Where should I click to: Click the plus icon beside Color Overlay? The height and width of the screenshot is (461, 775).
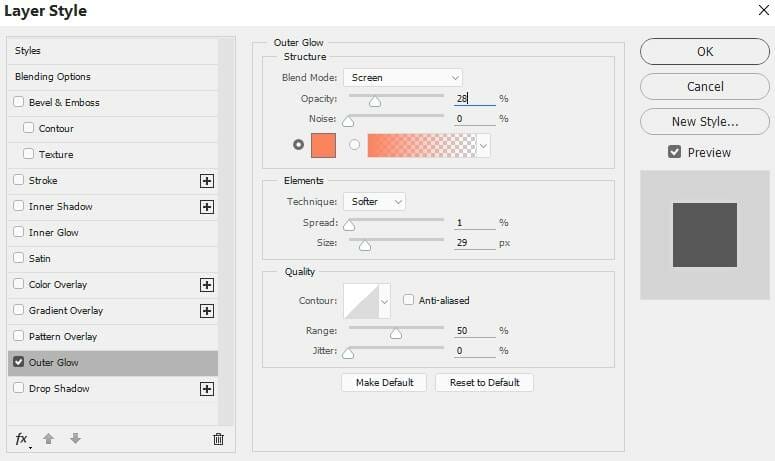coord(207,285)
